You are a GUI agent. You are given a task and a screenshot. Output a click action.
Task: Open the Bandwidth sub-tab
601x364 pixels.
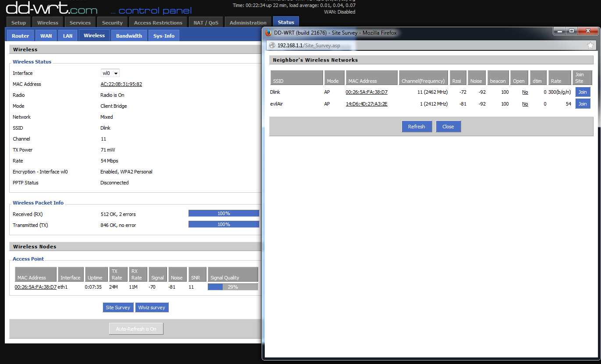[129, 36]
